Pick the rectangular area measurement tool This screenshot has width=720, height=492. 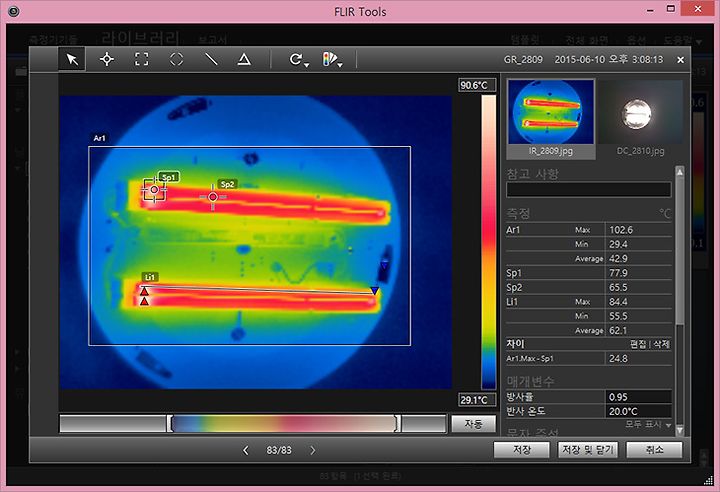point(141,59)
